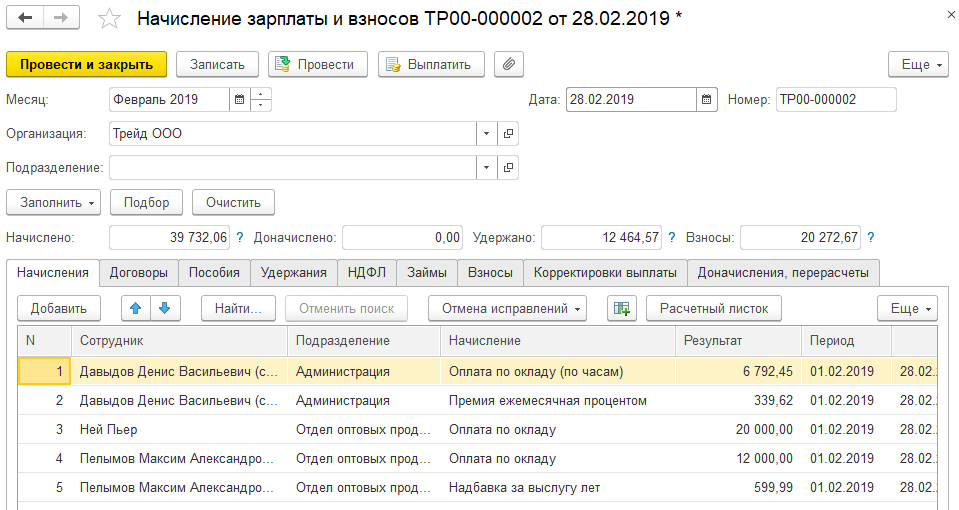Expand the Организация dropdown list

486,133
